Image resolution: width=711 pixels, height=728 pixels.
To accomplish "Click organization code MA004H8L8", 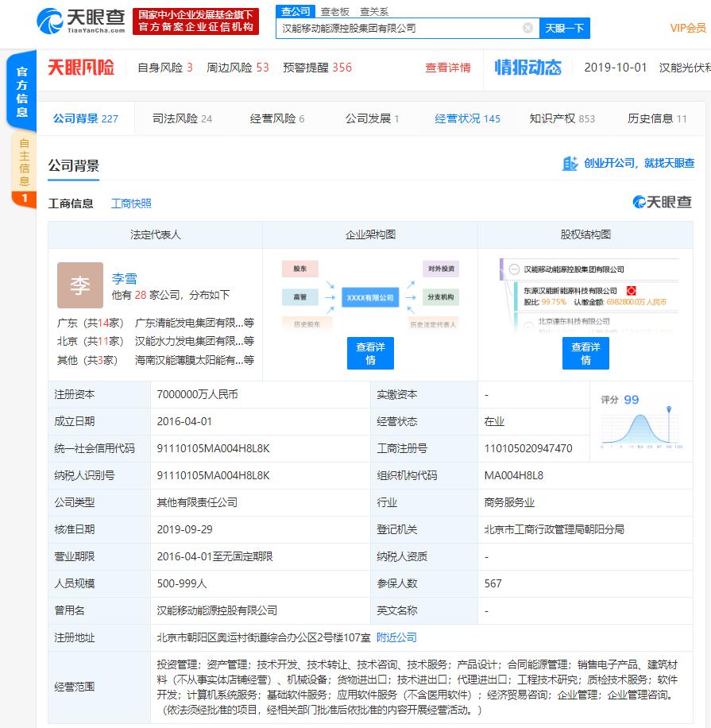I will point(514,475).
